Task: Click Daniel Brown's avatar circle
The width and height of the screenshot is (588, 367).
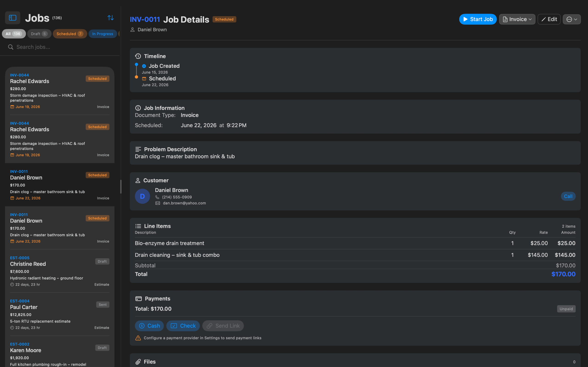Action: (142, 196)
